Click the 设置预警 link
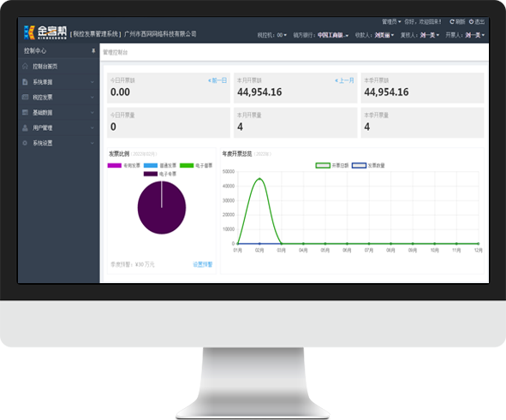Image resolution: width=506 pixels, height=420 pixels. [x=202, y=264]
